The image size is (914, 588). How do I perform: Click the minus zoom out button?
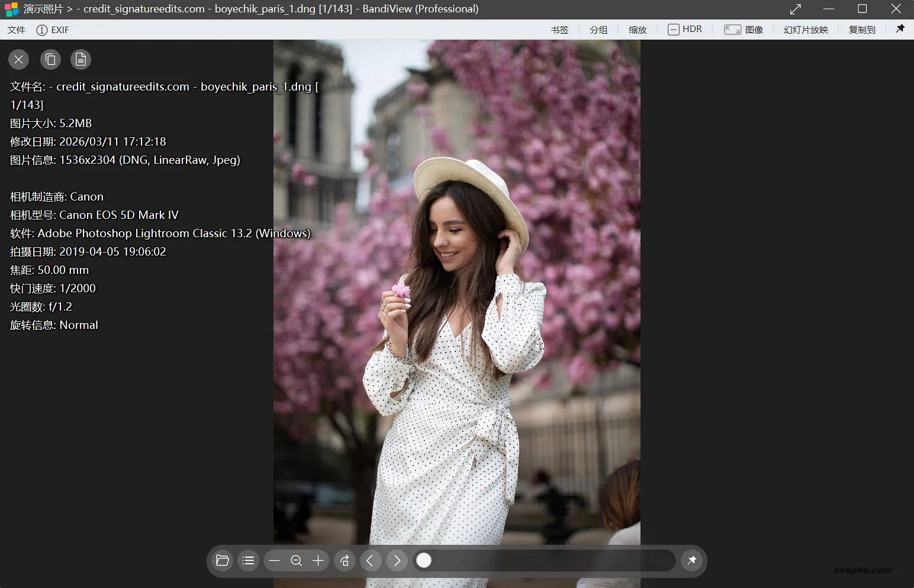tap(274, 560)
